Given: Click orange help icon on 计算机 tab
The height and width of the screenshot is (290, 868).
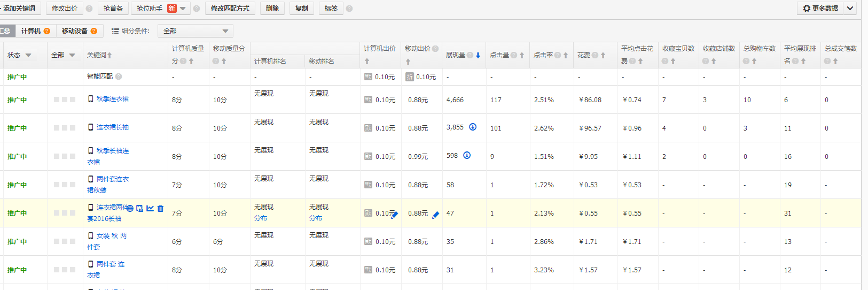Looking at the screenshot, I should click(47, 31).
